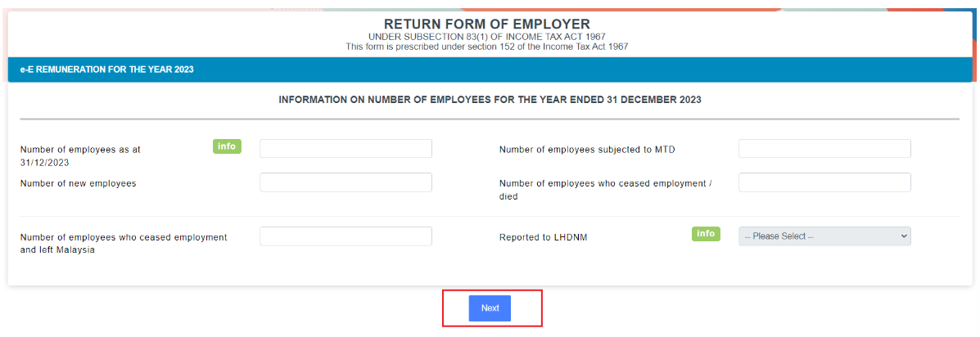The width and height of the screenshot is (980, 337).
Task: Click the Information on Number of Employees heading
Action: pos(490,100)
